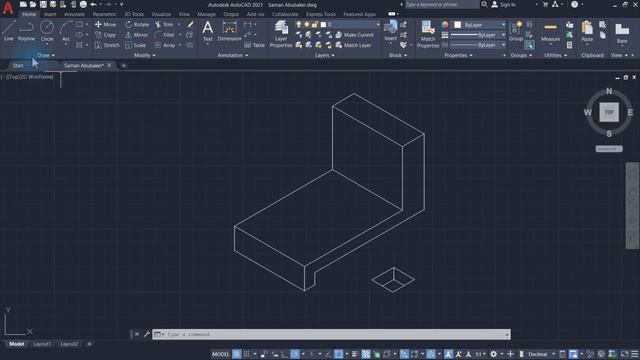Click the Paste icon
This screenshot has width=640, height=360.
tap(587, 31)
